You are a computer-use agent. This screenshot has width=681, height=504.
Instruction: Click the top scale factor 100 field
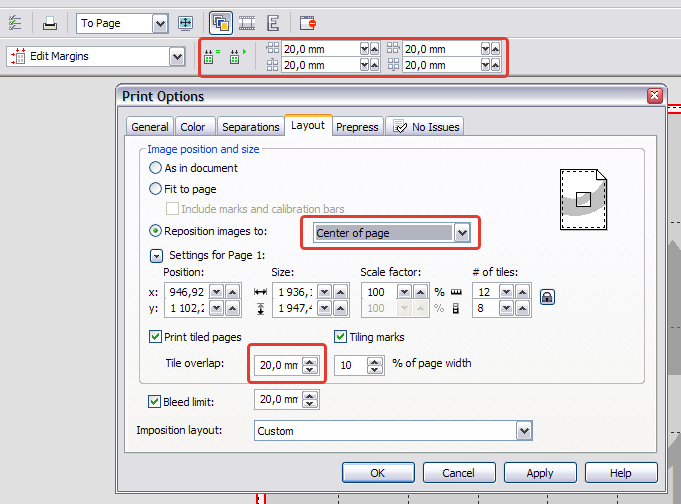(379, 292)
